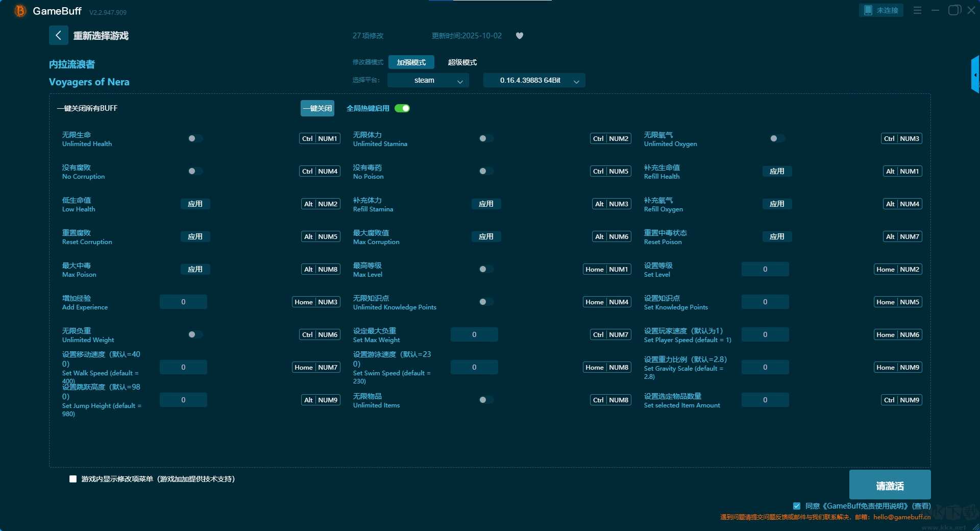Click the Set Jump Height field
The height and width of the screenshot is (531, 980).
pyautogui.click(x=183, y=400)
